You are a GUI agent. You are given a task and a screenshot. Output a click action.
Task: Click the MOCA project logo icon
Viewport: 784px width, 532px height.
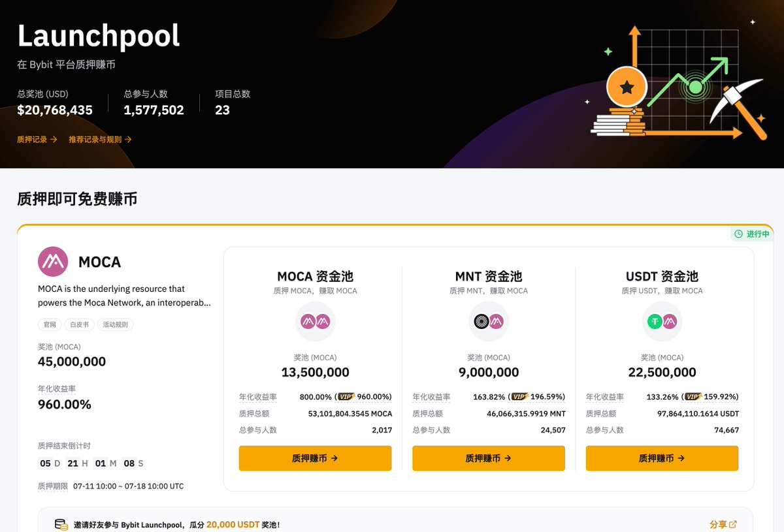pos(52,261)
